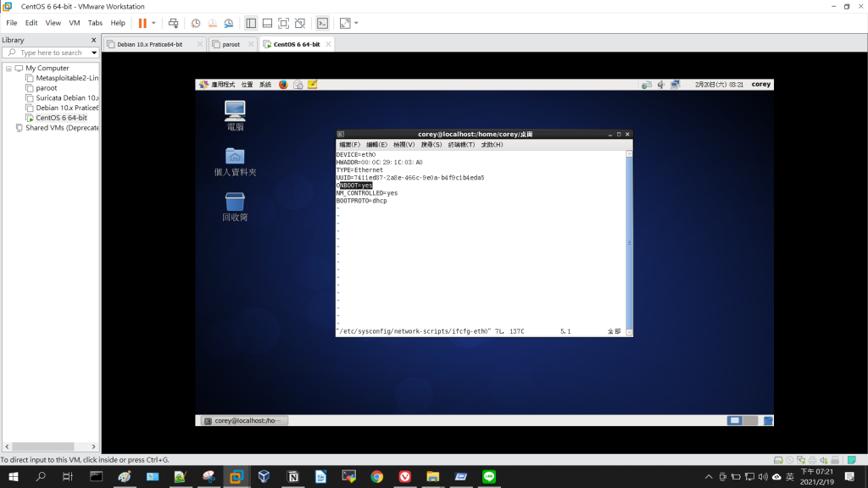Open the Trash desktop icon

tap(235, 207)
